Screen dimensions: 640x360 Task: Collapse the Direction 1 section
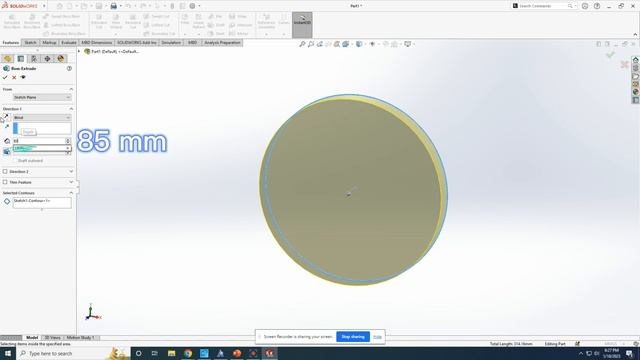71,109
